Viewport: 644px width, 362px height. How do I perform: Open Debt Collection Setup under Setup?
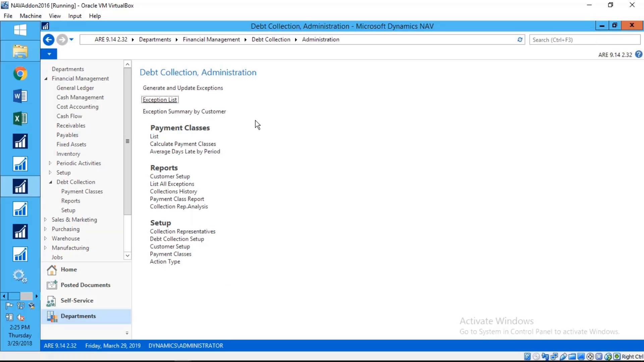177,239
